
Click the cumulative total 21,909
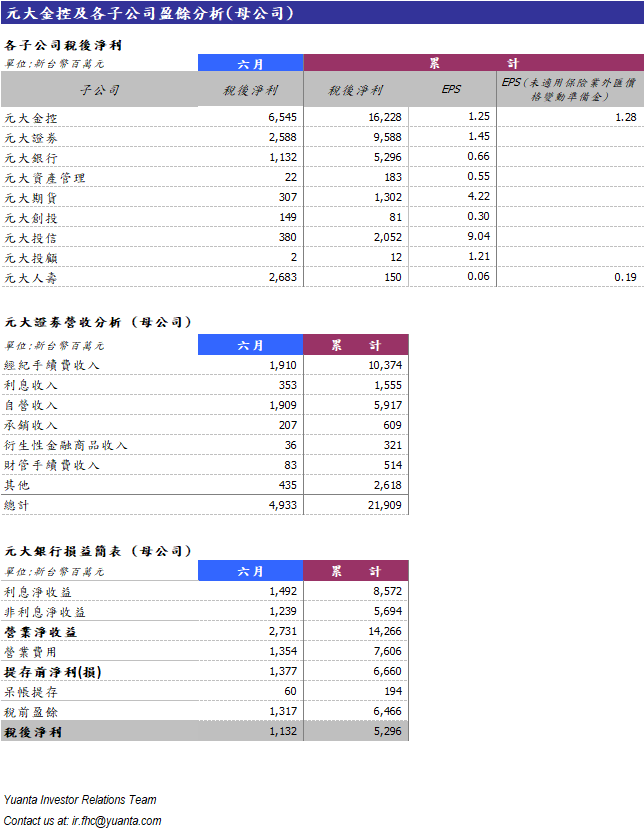pyautogui.click(x=385, y=505)
